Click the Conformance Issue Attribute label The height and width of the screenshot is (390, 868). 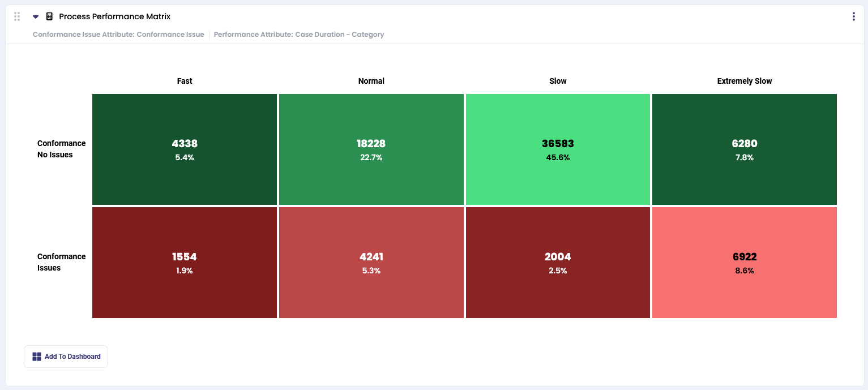(118, 35)
